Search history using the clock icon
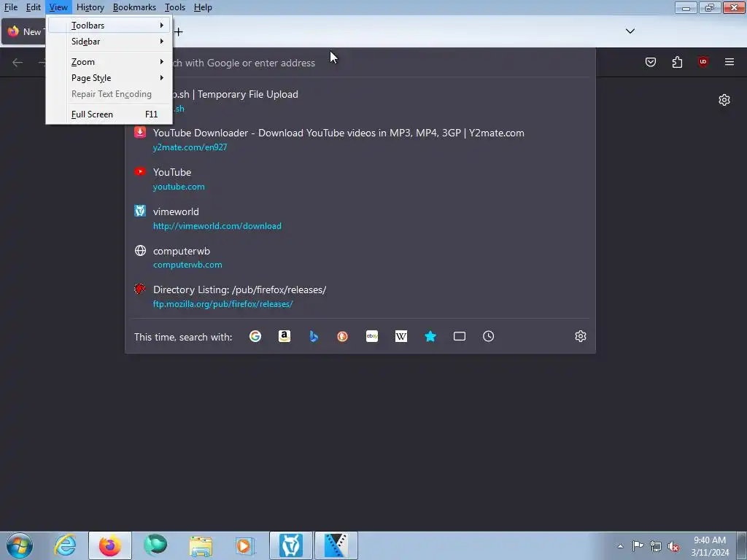Viewport: 747px width, 560px height. pos(488,336)
